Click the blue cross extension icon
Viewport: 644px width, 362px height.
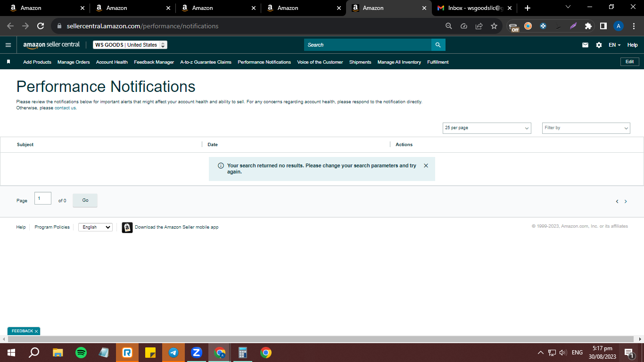pos(543,26)
